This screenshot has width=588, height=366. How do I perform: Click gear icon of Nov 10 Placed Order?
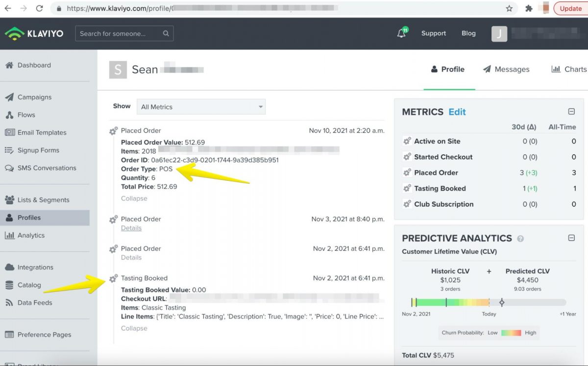(113, 131)
